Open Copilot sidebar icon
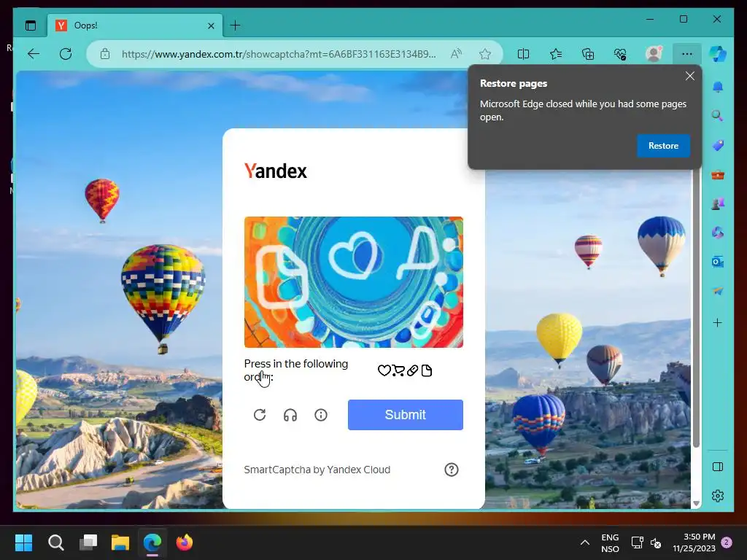This screenshot has height=560, width=747. click(718, 53)
